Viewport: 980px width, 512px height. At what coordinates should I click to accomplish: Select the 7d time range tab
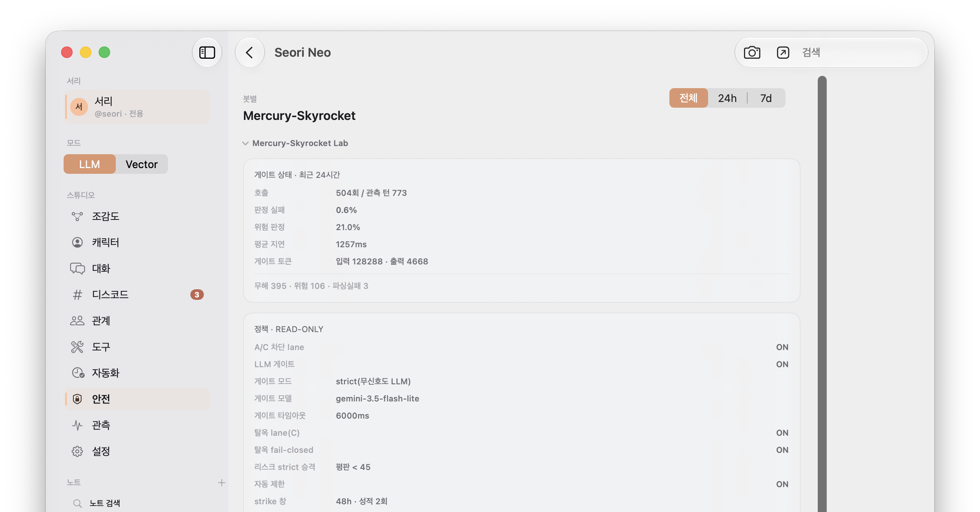click(766, 98)
